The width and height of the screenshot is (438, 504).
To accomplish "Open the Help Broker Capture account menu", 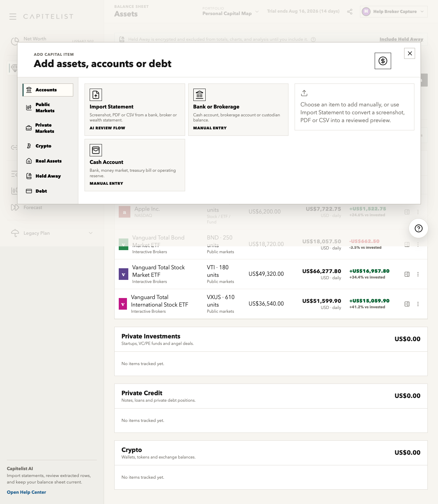I will click(394, 12).
